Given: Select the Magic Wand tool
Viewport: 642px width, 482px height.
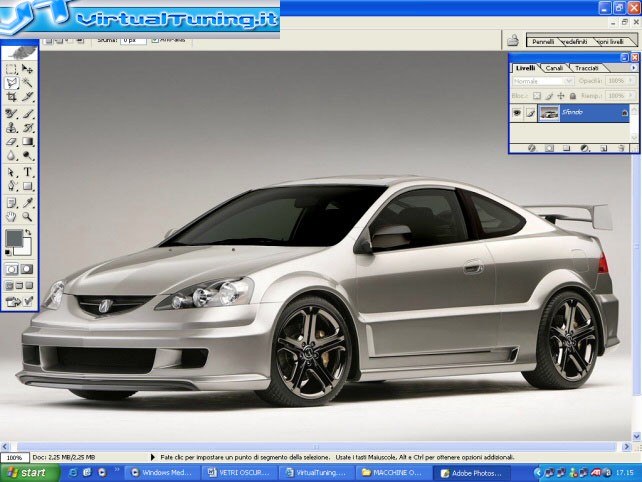Looking at the screenshot, I should (27, 83).
